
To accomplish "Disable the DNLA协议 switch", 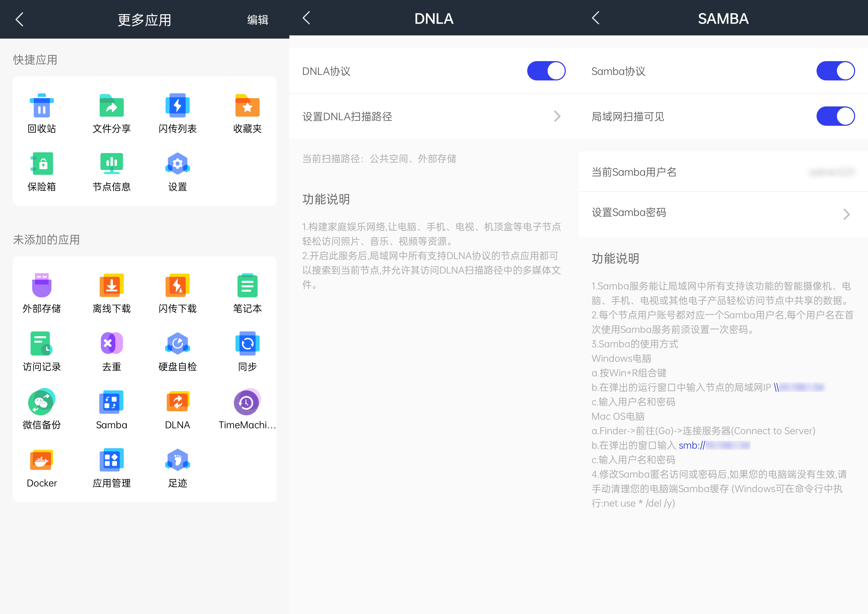I will [546, 71].
